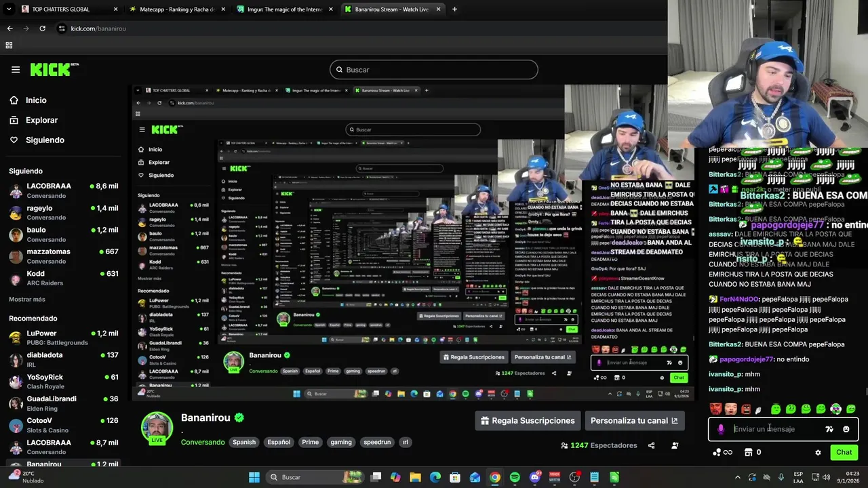Image resolution: width=868 pixels, height=488 pixels.
Task: Open File Explorer from taskbar
Action: click(416, 477)
